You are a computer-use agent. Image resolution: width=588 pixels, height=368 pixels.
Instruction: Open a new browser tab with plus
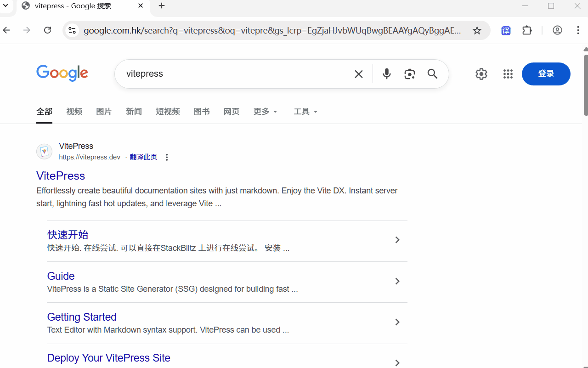161,6
